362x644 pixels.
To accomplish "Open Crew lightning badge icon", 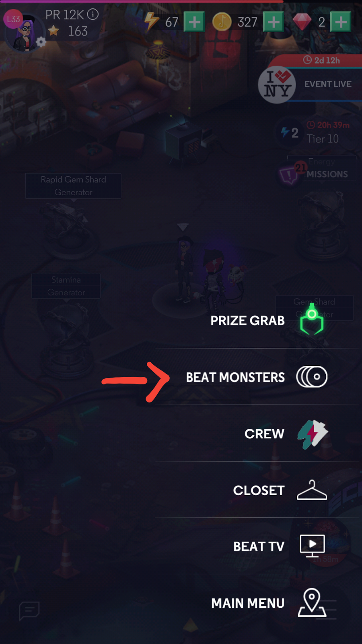I will tap(313, 434).
